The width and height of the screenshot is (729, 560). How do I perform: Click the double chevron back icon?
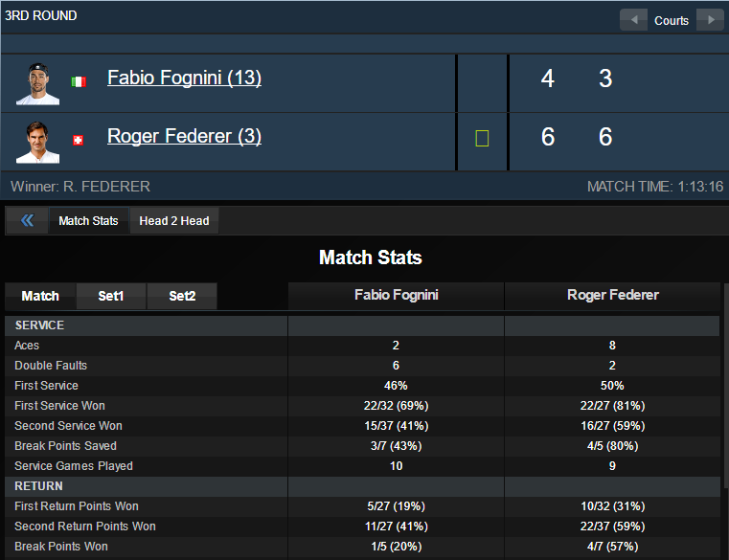click(27, 221)
